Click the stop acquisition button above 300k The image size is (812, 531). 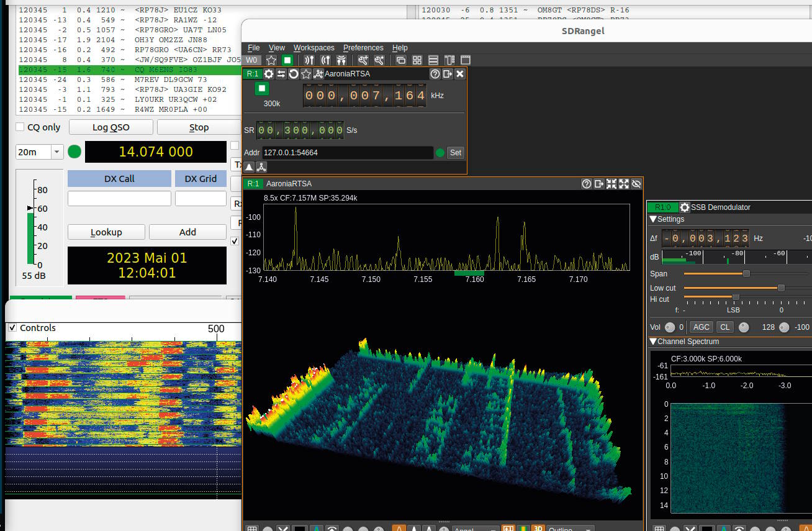click(x=262, y=89)
